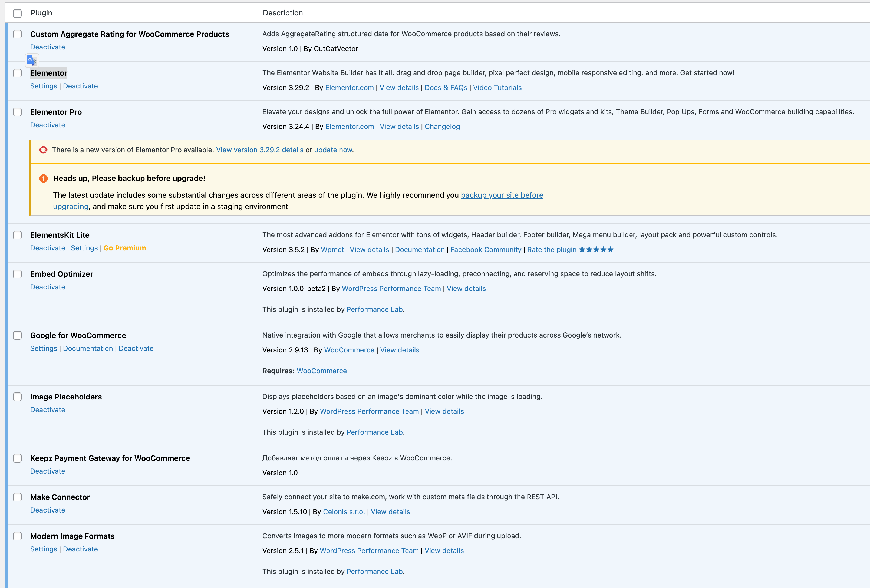Open Google for WooCommerce Documentation

point(88,348)
